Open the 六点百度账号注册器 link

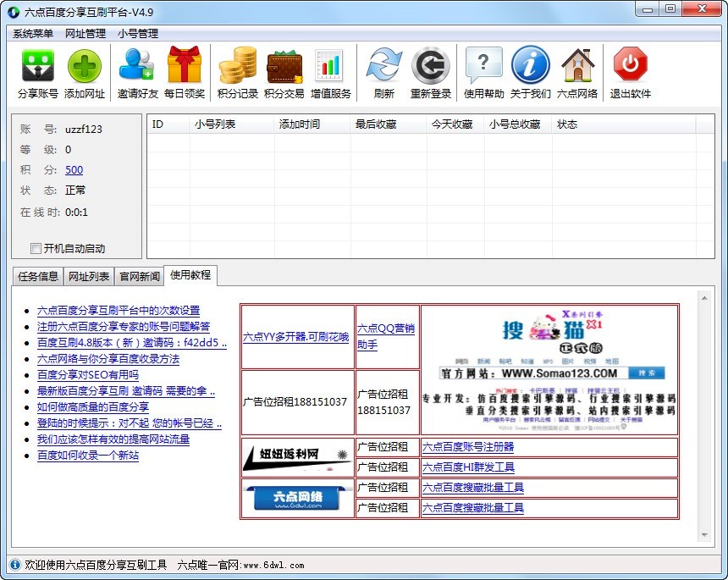click(x=468, y=447)
